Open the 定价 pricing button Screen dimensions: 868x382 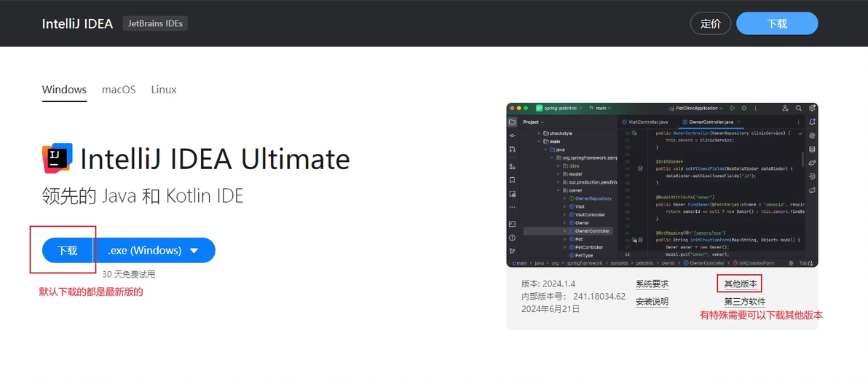pyautogui.click(x=710, y=24)
